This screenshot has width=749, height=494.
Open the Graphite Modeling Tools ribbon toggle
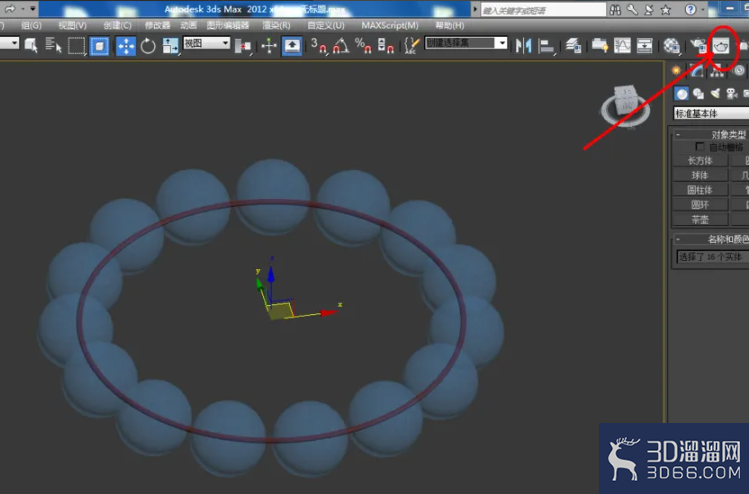tap(599, 46)
